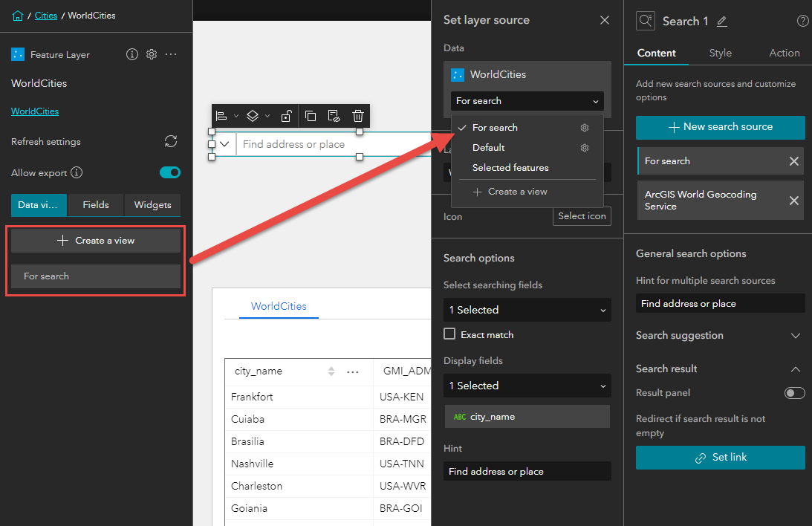Open the Select searching fields dropdown
Screen dimensions: 812x526
[x=527, y=310]
